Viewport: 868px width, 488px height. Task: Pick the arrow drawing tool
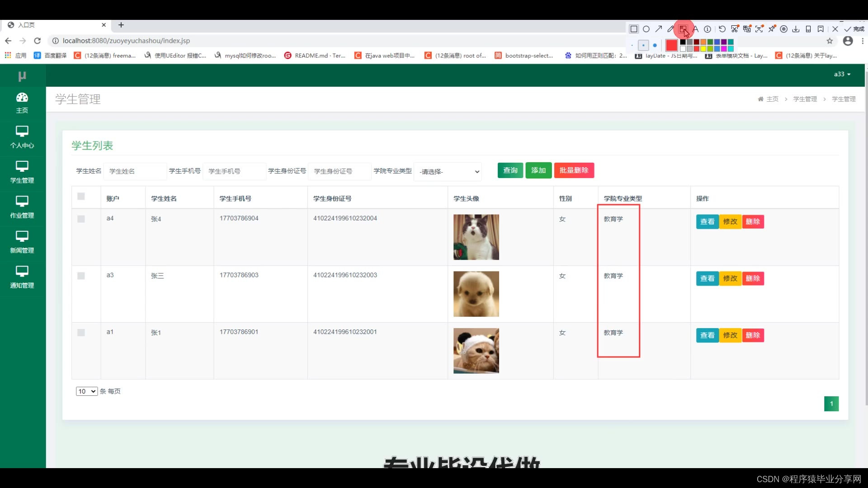[659, 29]
